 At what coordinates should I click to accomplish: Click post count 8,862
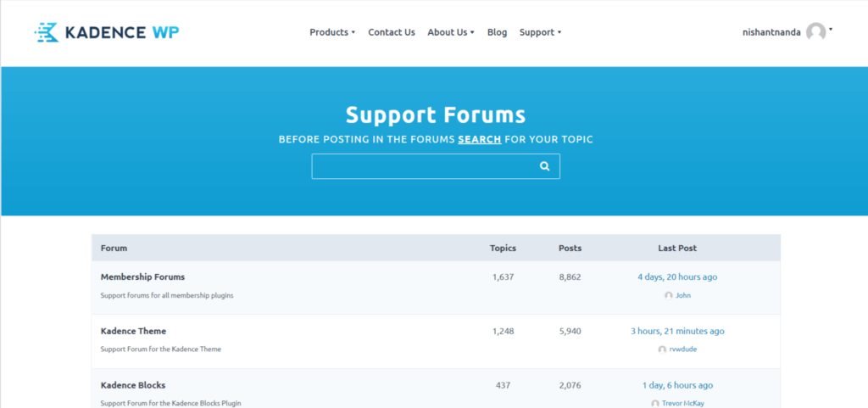pos(570,277)
